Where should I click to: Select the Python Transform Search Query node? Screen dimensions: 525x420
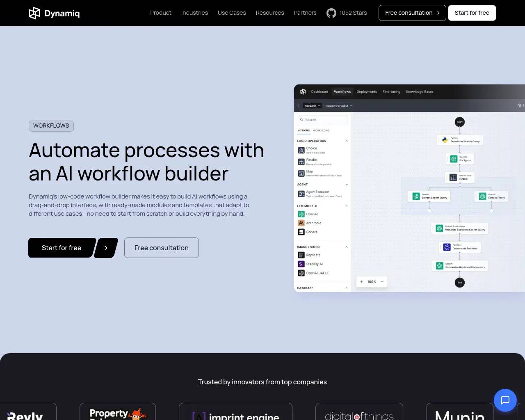460,140
